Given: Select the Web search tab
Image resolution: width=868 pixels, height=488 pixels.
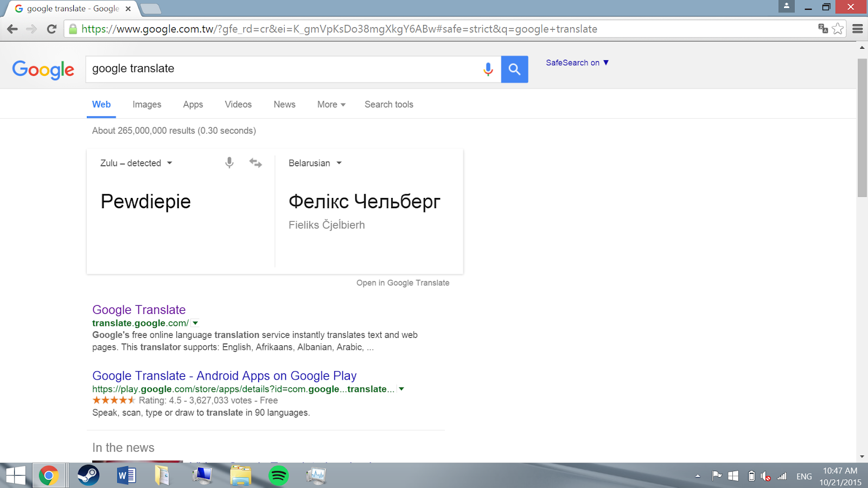Looking at the screenshot, I should click(x=101, y=104).
